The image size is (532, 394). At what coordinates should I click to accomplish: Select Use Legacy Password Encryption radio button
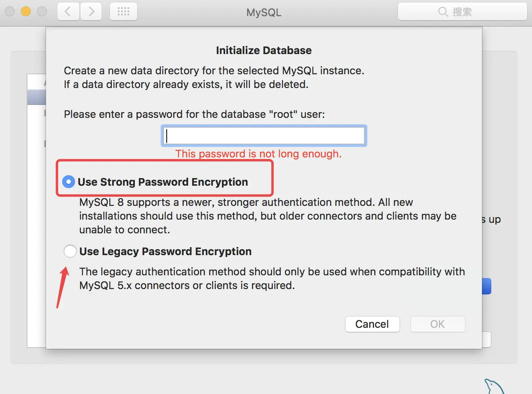click(70, 251)
